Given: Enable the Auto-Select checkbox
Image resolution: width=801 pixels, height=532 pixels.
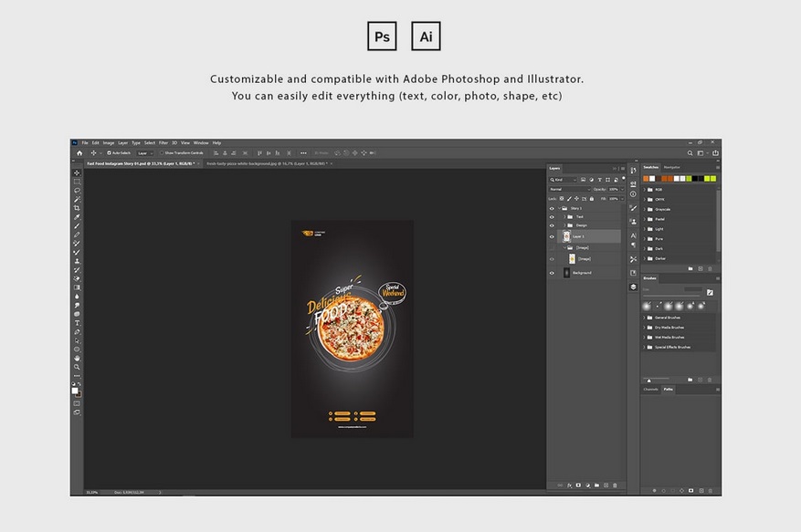Looking at the screenshot, I should click(110, 153).
